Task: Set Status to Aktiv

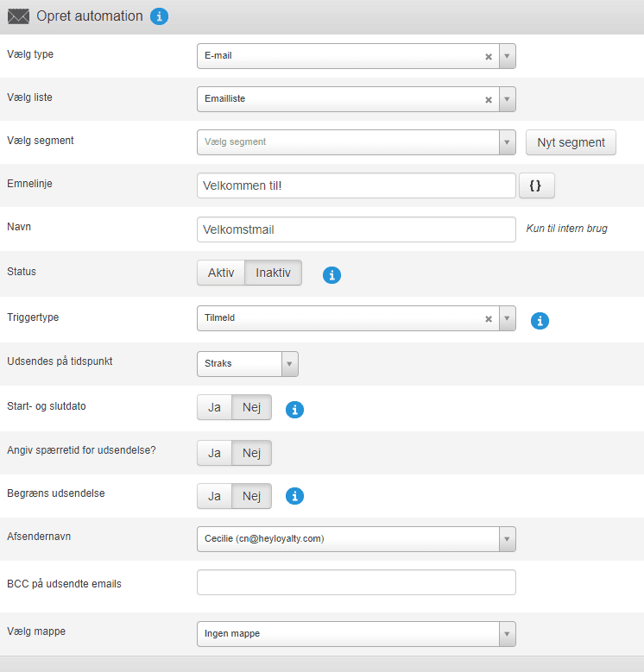Action: 221,273
